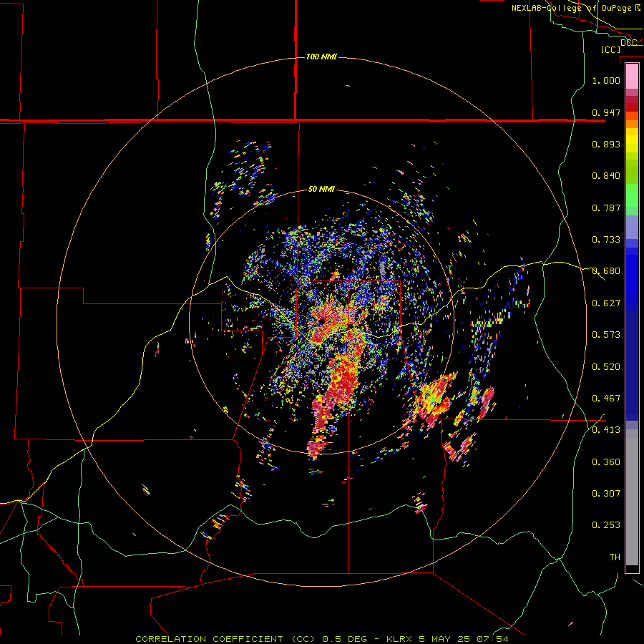This screenshot has height=644, width=644.
Task: Click the 0.307 color scale value
Action: pyautogui.click(x=606, y=494)
